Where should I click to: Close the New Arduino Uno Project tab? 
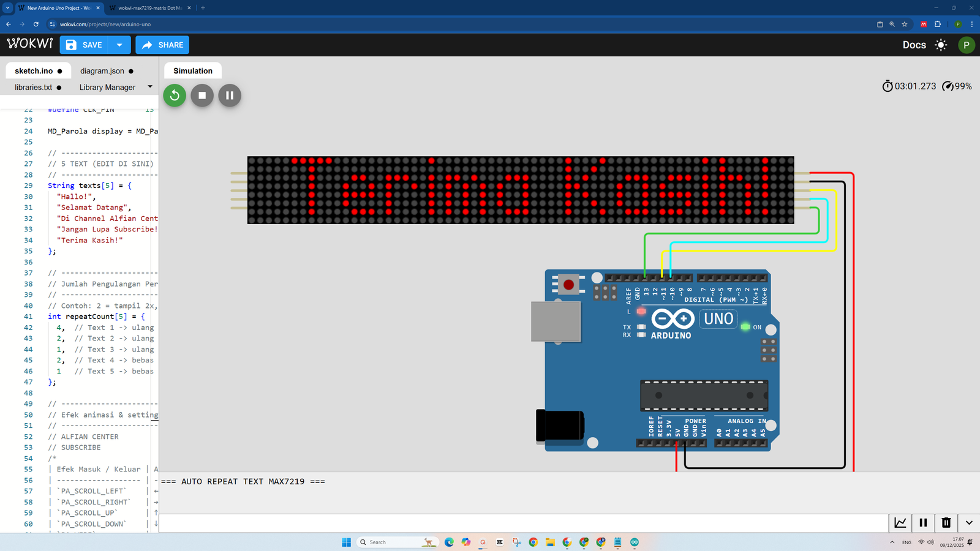pos(98,8)
